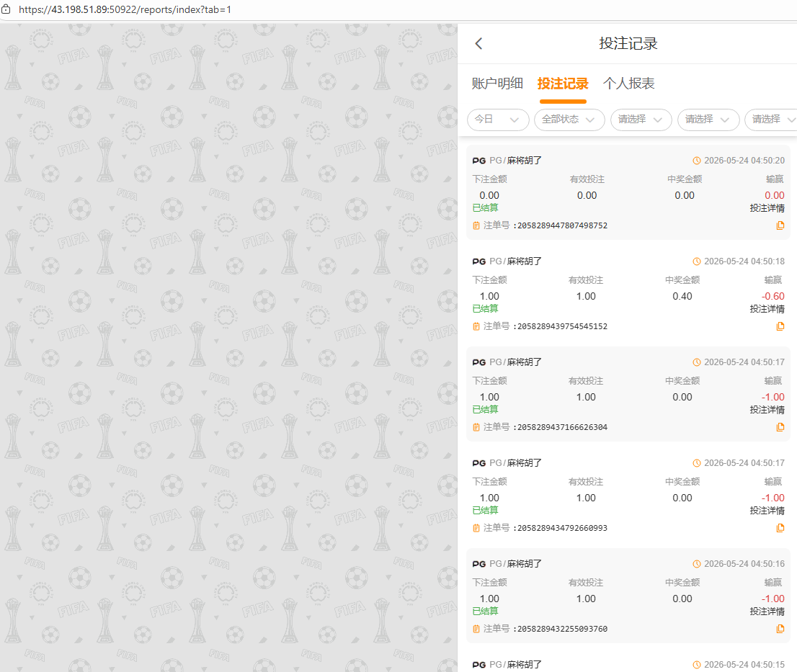Click the note icon before 注单号 2058289437166626304
797x672 pixels.
tap(476, 427)
